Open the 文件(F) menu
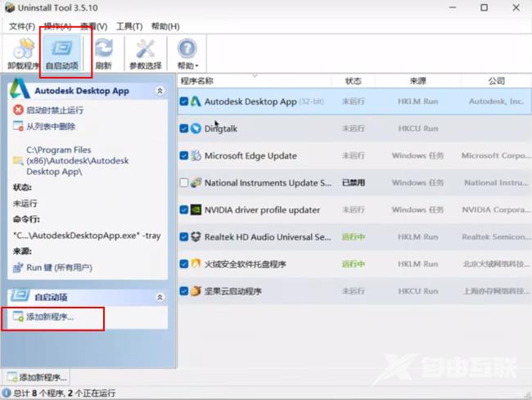Image resolution: width=532 pixels, height=400 pixels. [22, 26]
